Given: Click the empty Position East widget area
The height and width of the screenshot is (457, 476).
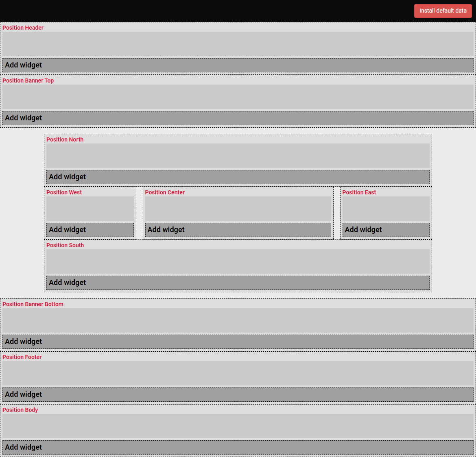Looking at the screenshot, I should [x=386, y=209].
